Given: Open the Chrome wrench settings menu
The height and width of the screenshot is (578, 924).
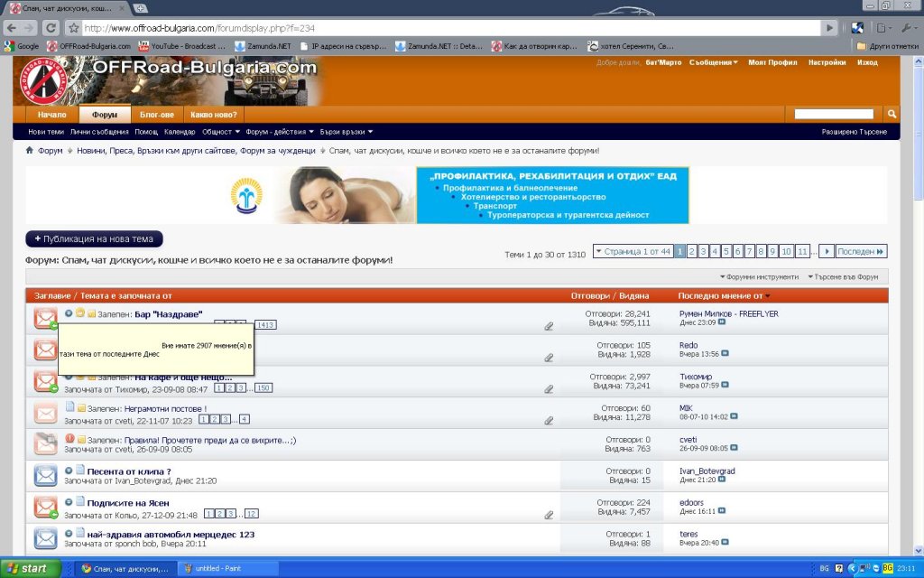Looking at the screenshot, I should 905,28.
